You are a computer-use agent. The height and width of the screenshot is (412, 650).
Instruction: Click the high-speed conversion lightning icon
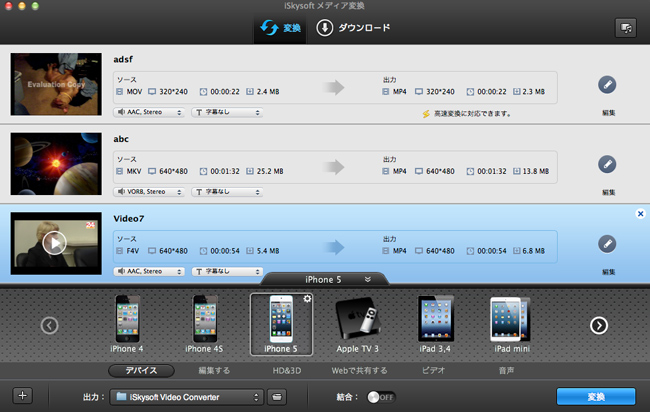pyautogui.click(x=426, y=114)
